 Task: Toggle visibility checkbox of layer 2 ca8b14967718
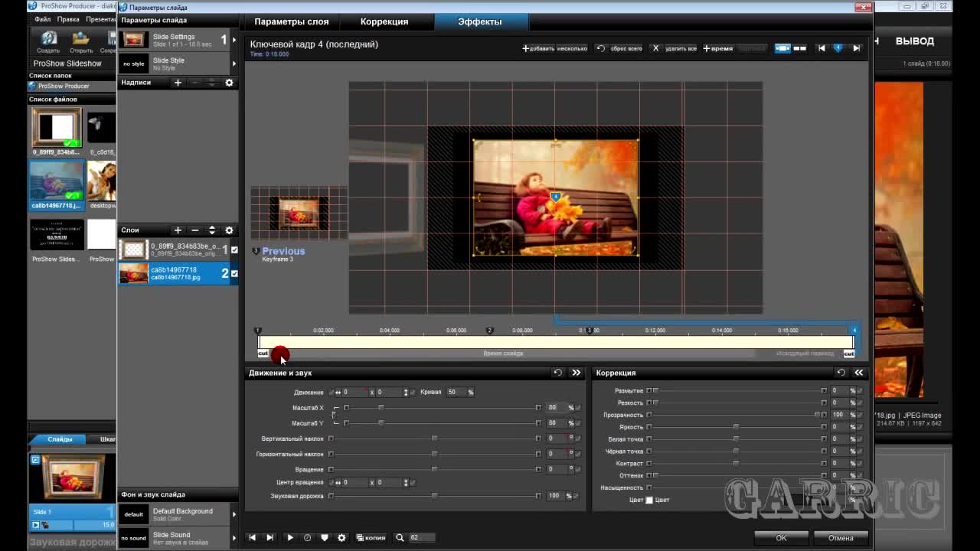pyautogui.click(x=234, y=273)
